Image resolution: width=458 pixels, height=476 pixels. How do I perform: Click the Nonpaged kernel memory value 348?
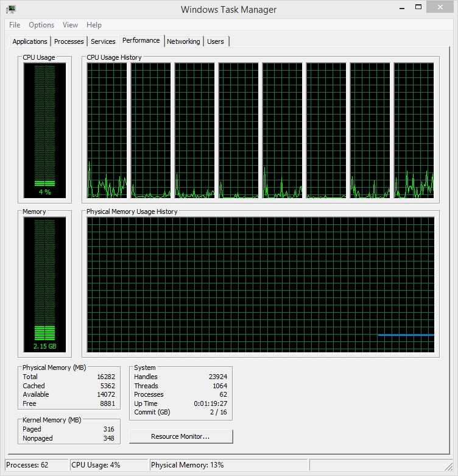click(108, 438)
